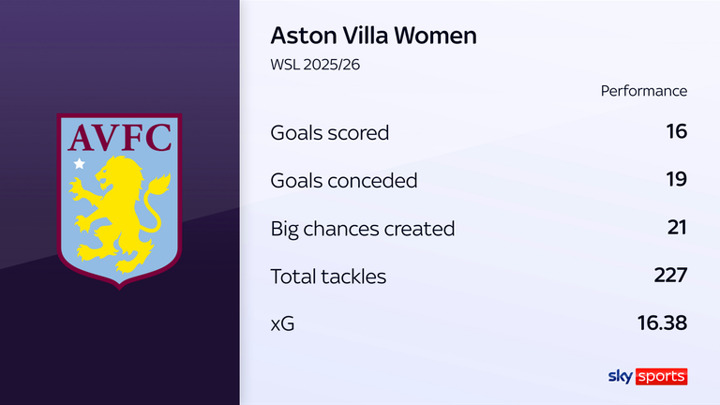Select the 'Goals conceded' row label

pyautogui.click(x=344, y=181)
